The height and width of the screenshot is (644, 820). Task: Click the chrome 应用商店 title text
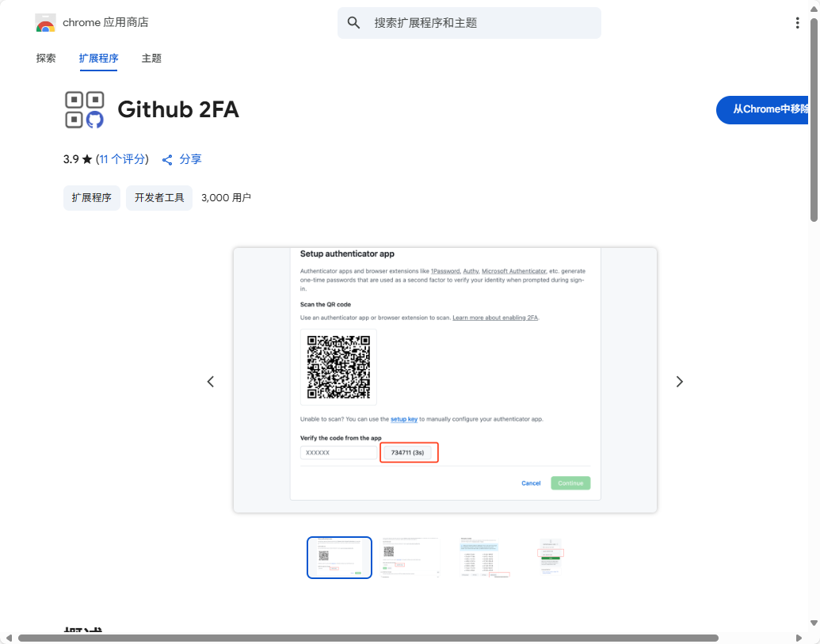pyautogui.click(x=105, y=22)
